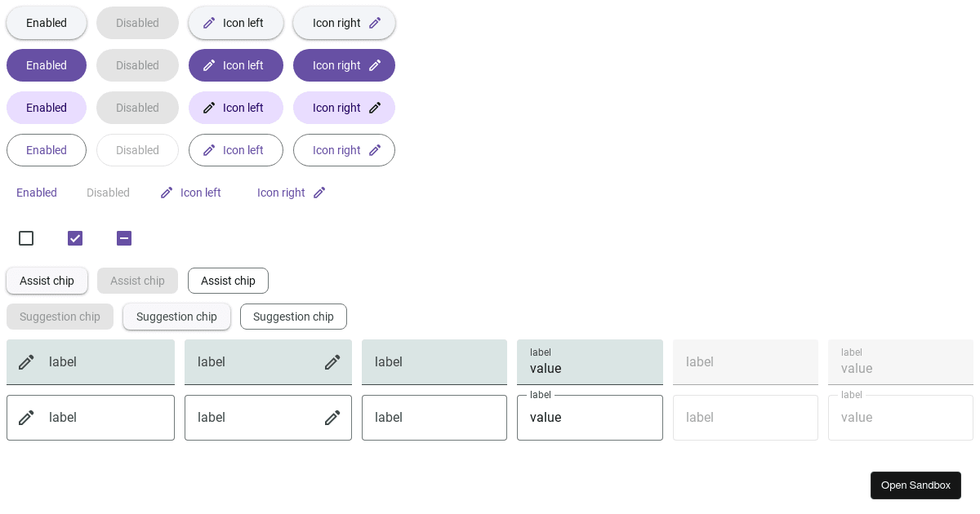This screenshot has width=980, height=514.
Task: Click the pencil icon in tonal Icon left button
Action: tap(209, 108)
